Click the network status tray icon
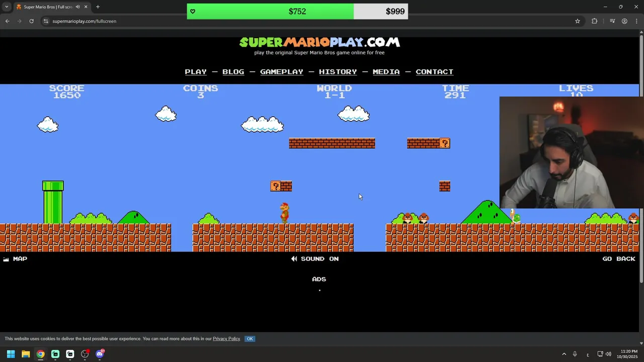 [600, 354]
